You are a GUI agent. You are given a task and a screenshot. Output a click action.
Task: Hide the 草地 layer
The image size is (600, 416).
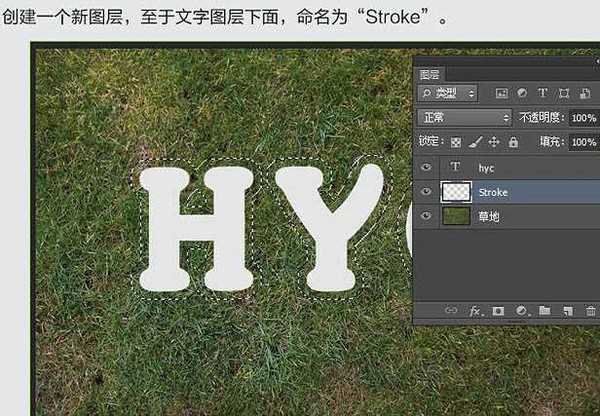pos(427,216)
